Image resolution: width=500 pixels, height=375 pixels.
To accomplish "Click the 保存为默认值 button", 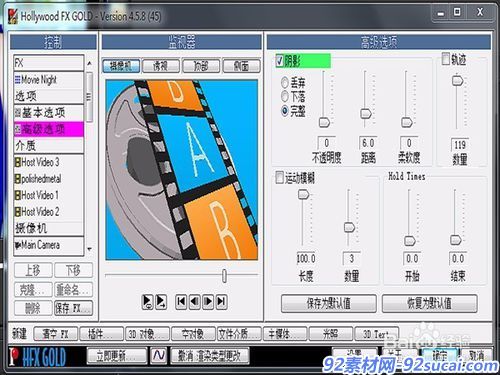I will click(329, 303).
